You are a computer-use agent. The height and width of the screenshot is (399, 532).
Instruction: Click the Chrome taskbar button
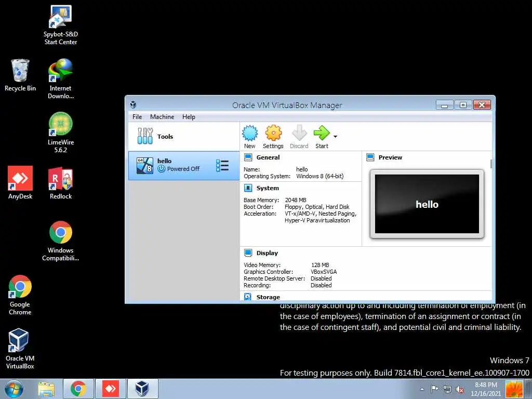pyautogui.click(x=78, y=389)
